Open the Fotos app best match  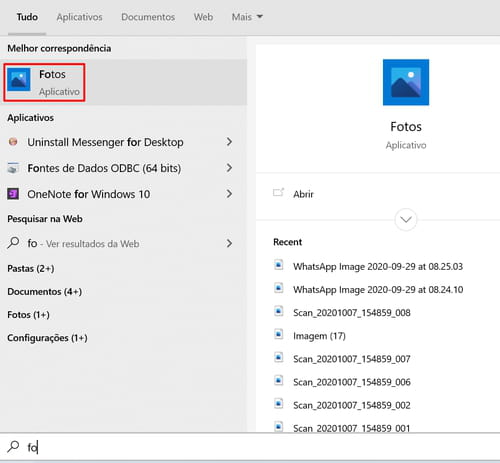(x=123, y=82)
